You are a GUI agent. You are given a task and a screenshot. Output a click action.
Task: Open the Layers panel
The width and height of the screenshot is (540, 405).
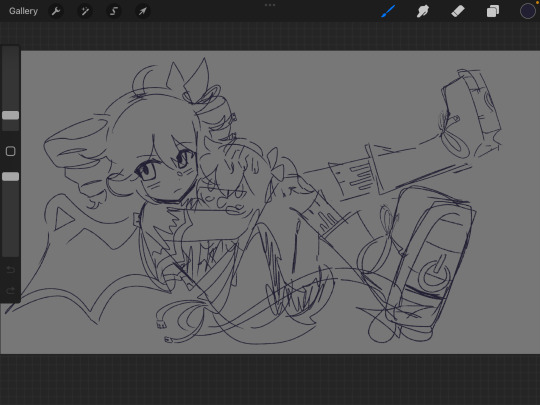(x=493, y=11)
